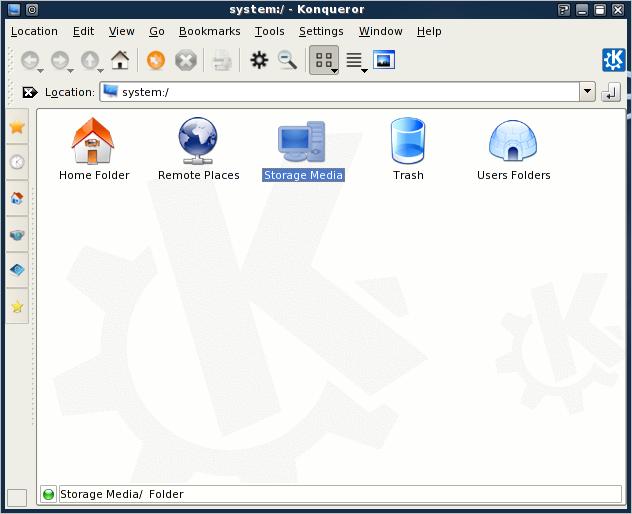
Task: Open the Settings menu
Action: coord(321,31)
